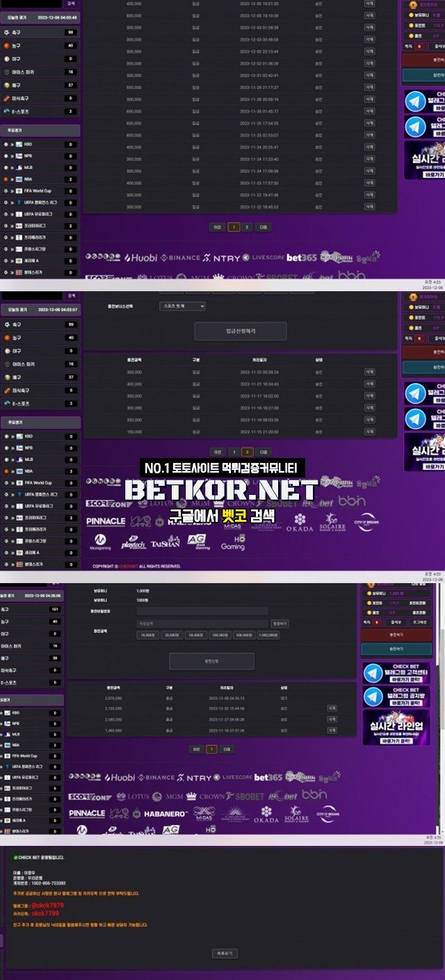Click the 정정하기 reset button
The width and height of the screenshot is (445, 980).
click(279, 623)
